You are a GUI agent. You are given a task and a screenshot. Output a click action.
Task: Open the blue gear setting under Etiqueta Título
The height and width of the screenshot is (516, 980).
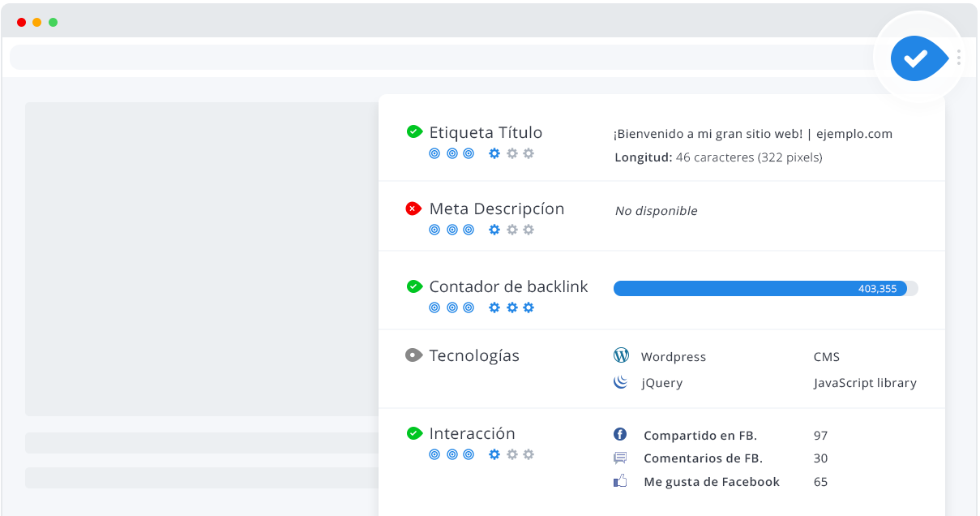pos(494,153)
